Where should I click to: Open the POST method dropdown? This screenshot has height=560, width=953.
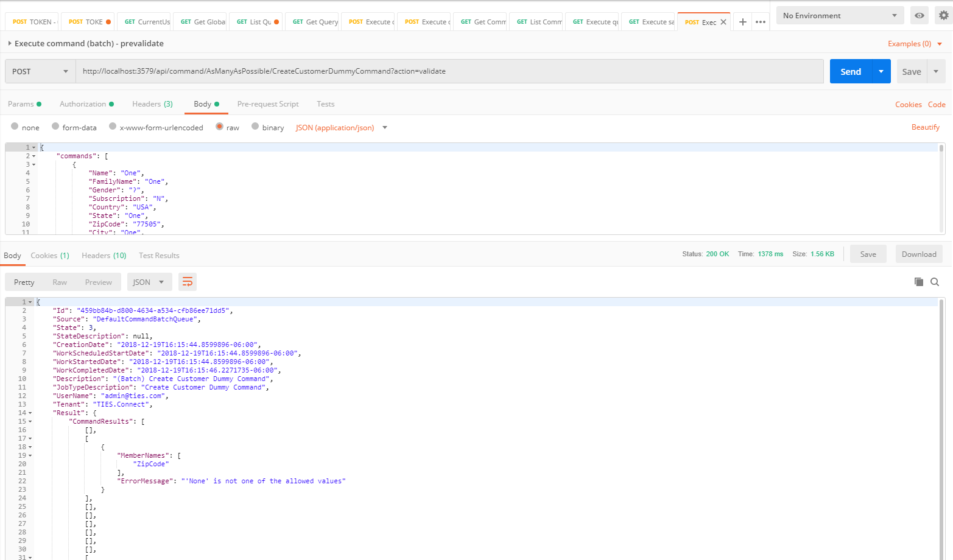tap(40, 71)
